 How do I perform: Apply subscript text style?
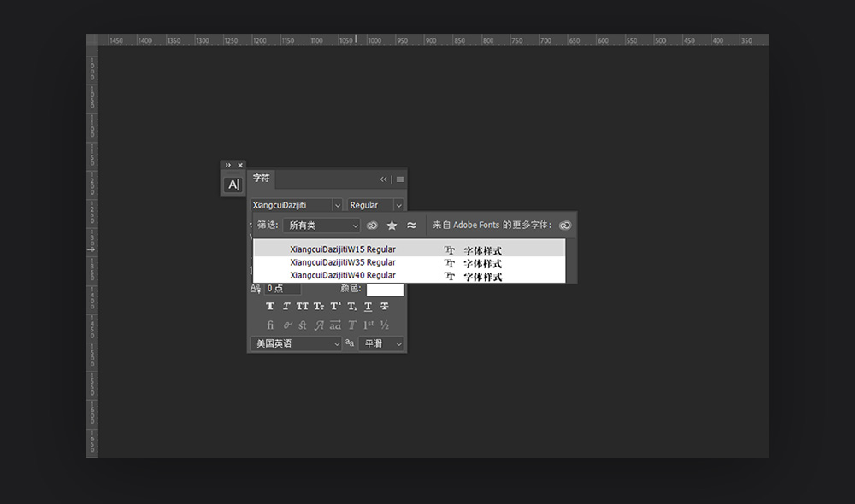351,306
